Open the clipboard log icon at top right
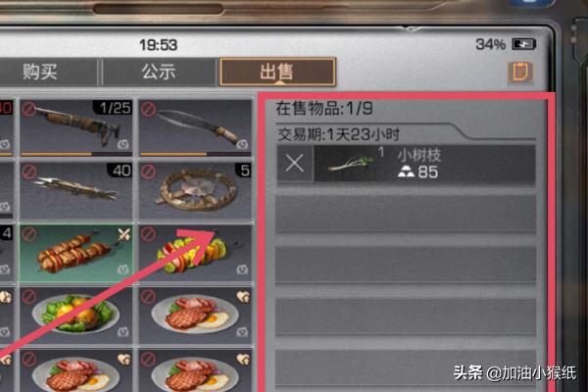 tap(521, 72)
